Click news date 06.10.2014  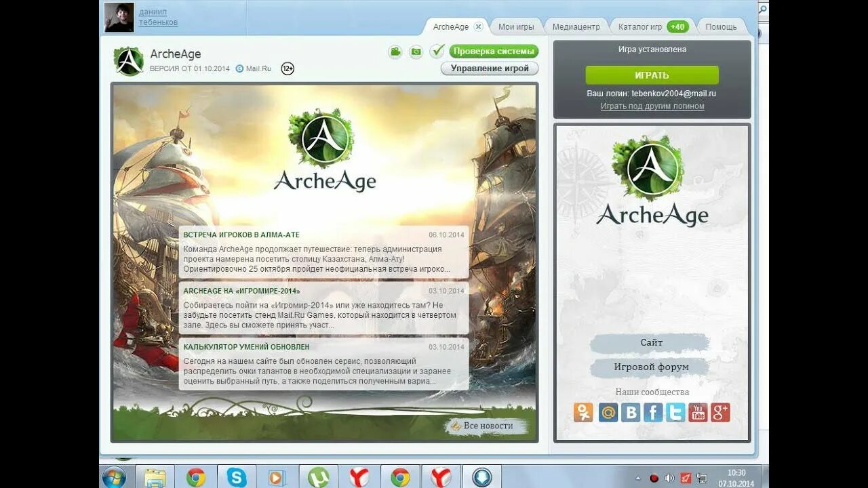[446, 235]
